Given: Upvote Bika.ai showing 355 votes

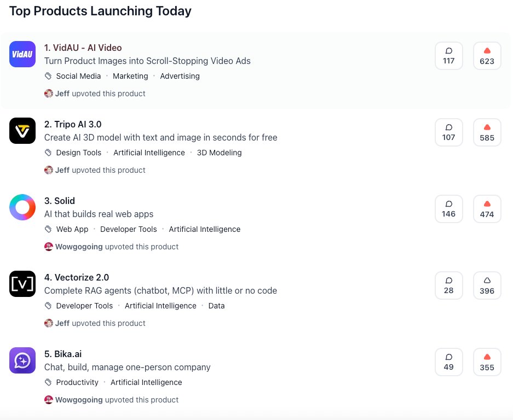Looking at the screenshot, I should (487, 362).
